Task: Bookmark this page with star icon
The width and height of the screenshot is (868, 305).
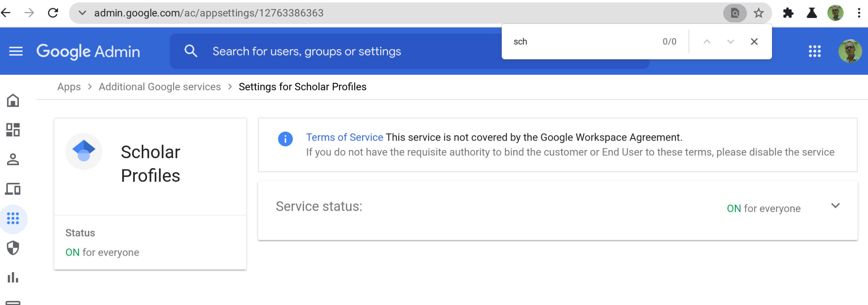Action: click(759, 13)
